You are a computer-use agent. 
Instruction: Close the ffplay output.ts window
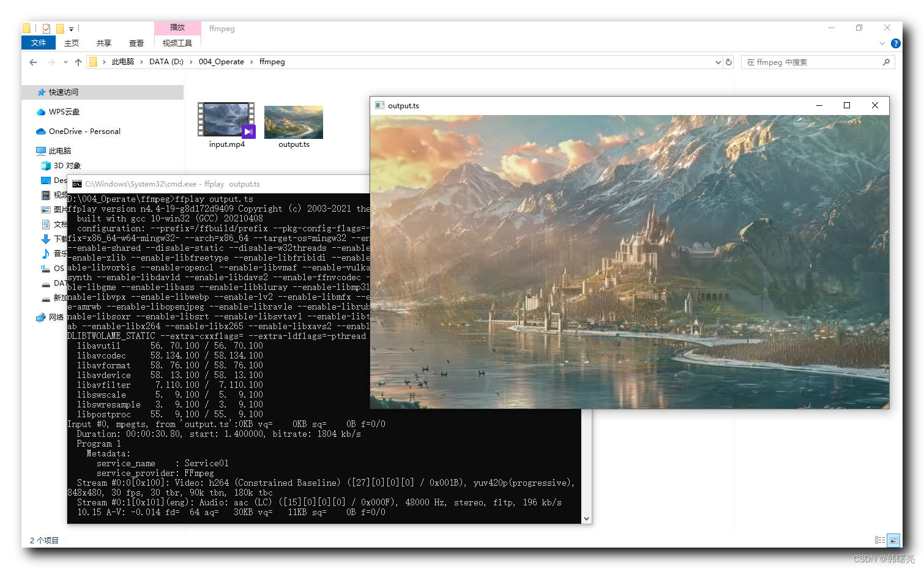(875, 105)
